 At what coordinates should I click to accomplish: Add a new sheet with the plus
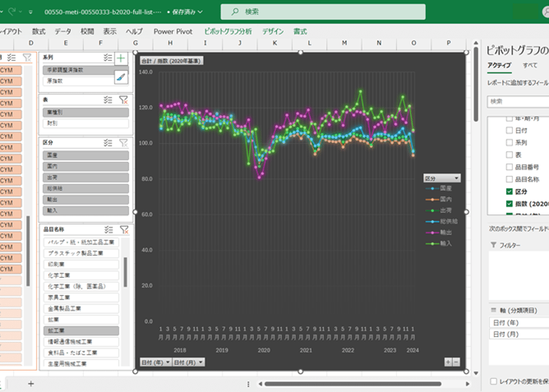pos(31,384)
